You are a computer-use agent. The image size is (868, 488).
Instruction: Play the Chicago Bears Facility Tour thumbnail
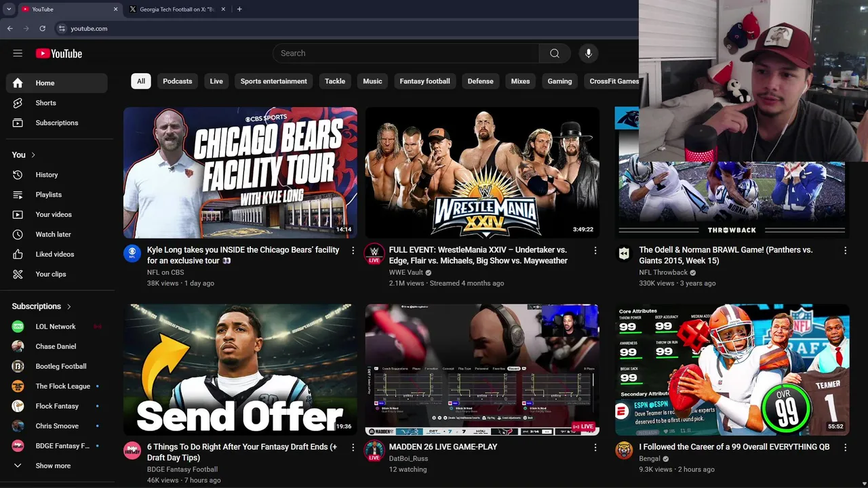click(240, 173)
